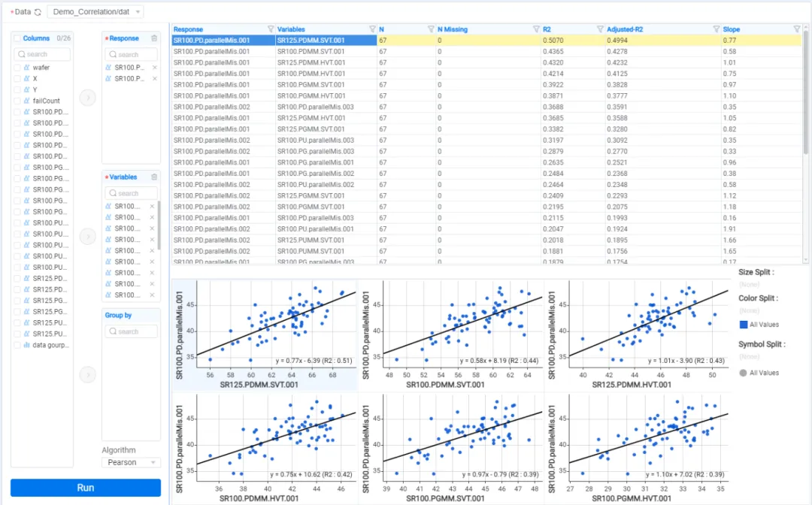Click the Response panel search field
The height and width of the screenshot is (505, 812).
[131, 54]
